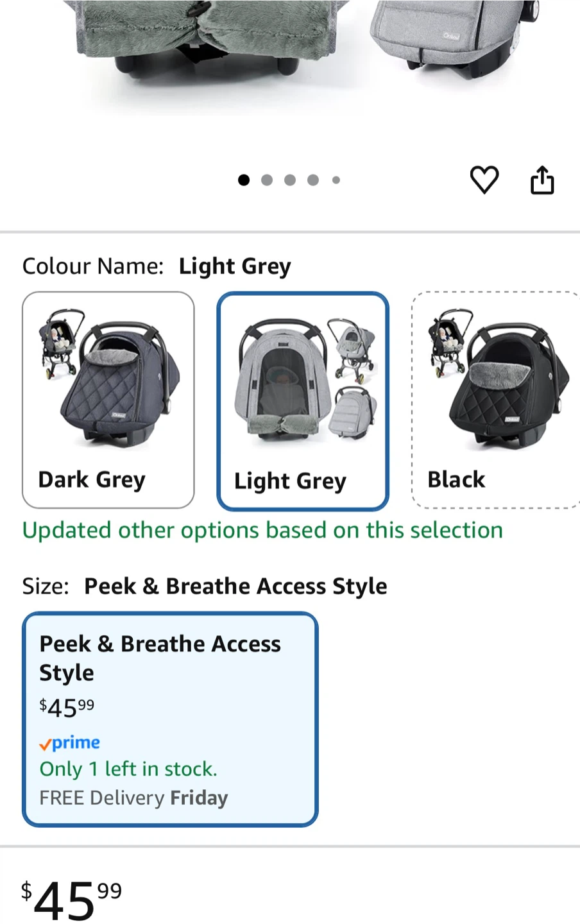Expand the Black colour option card
The width and height of the screenshot is (580, 924).
pos(494,399)
